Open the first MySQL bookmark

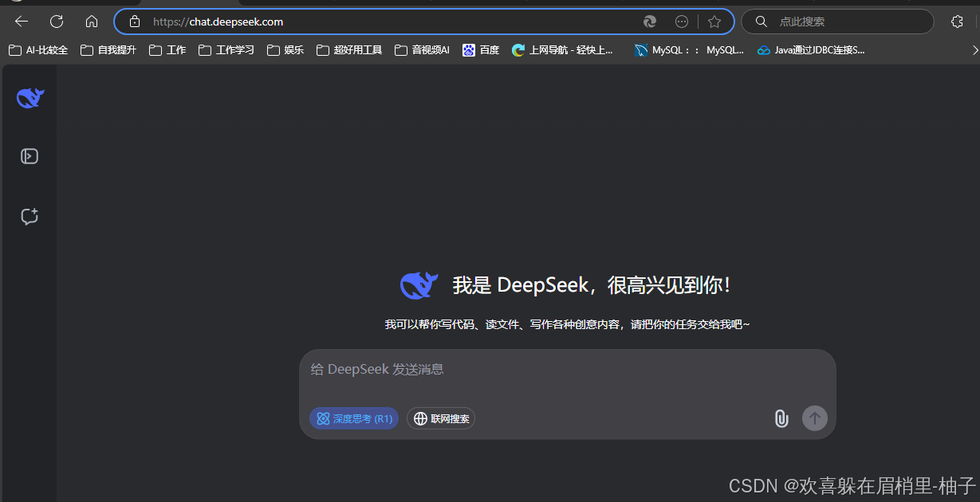(x=689, y=50)
